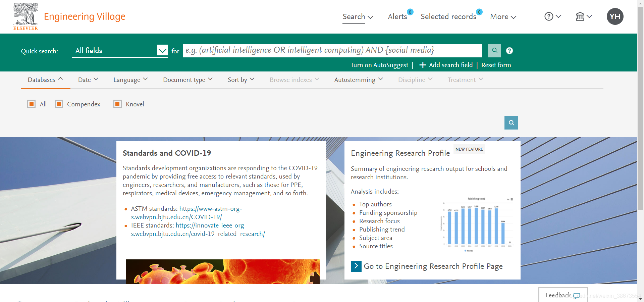644x302 pixels.
Task: Click the plus icon before Add search field
Action: [423, 65]
